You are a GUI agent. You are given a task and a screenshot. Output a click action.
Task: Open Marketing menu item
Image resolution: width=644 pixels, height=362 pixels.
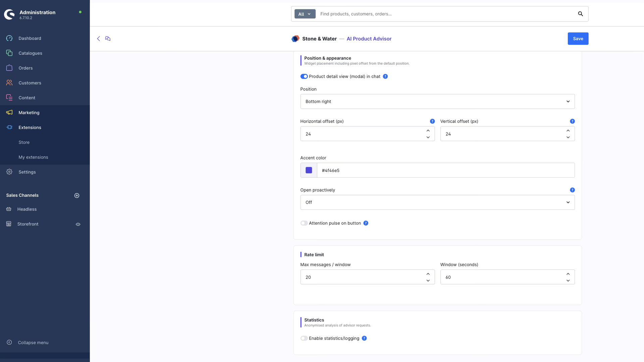[45, 113]
